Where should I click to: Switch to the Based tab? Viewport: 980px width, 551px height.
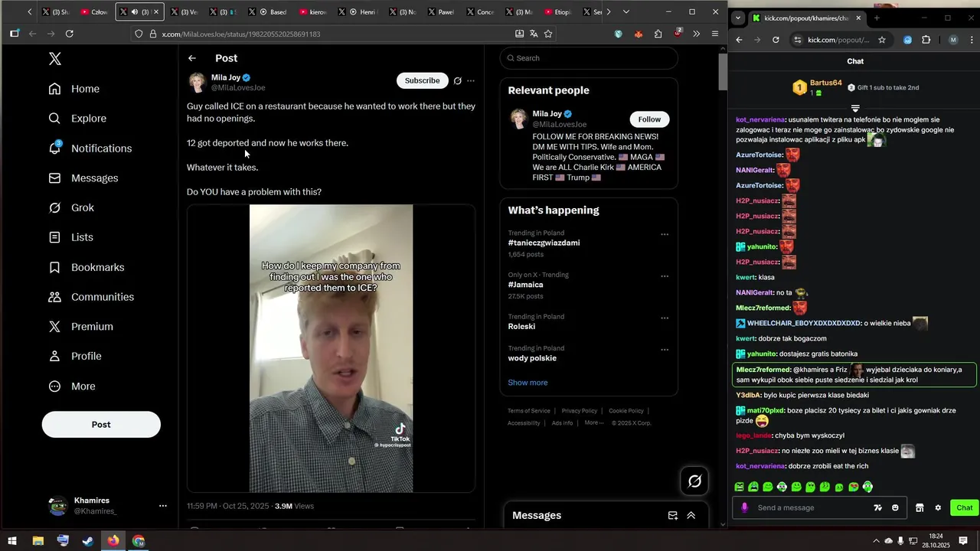coord(274,12)
